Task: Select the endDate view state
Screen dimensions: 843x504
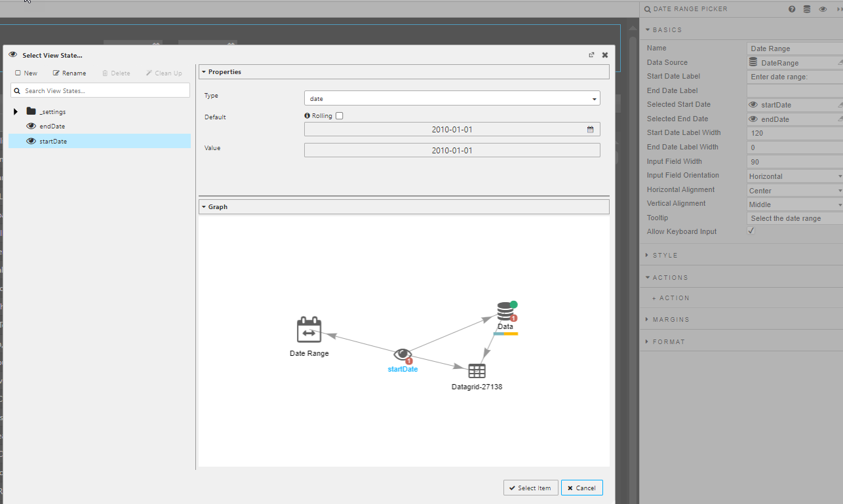Action: [52, 126]
